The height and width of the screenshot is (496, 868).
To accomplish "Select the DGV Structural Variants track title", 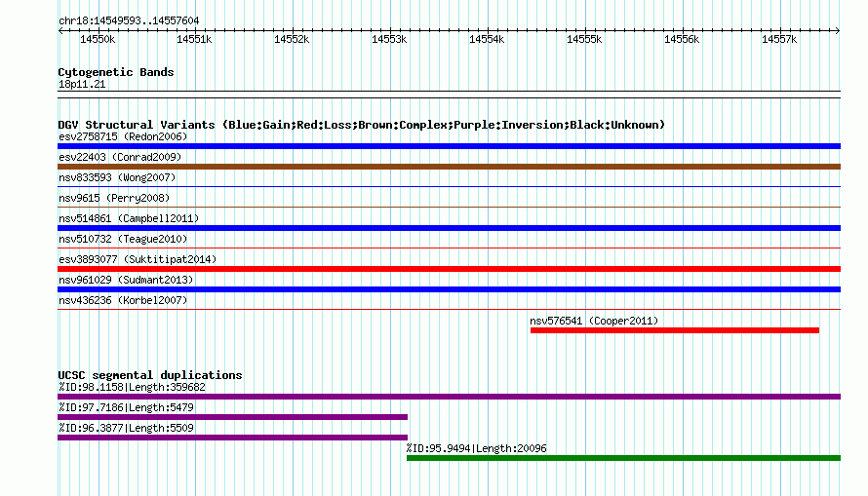I will (x=362, y=125).
